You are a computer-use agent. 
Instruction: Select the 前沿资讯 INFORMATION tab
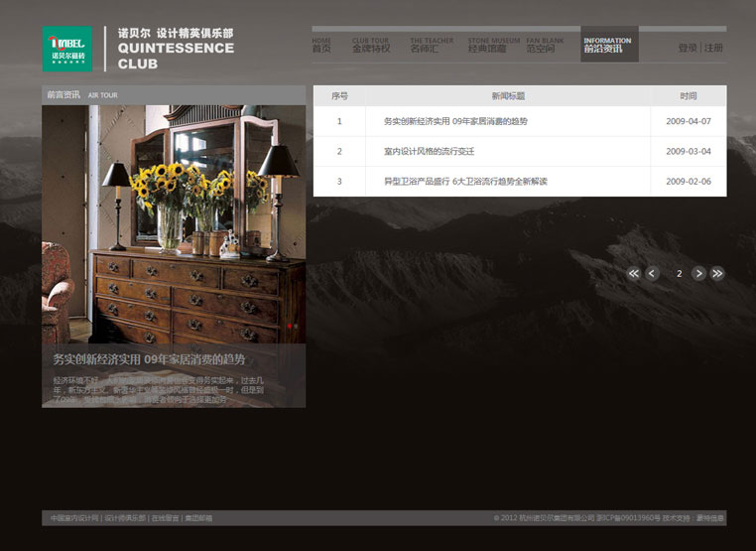(x=606, y=46)
